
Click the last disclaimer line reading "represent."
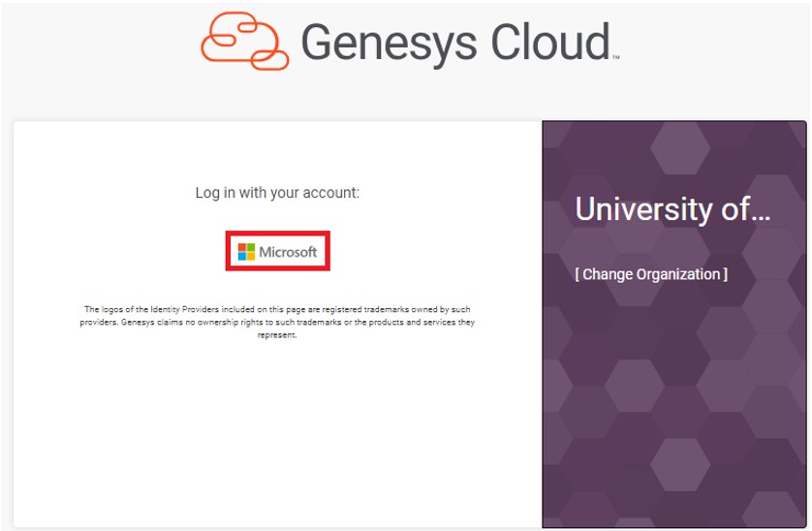click(x=277, y=335)
